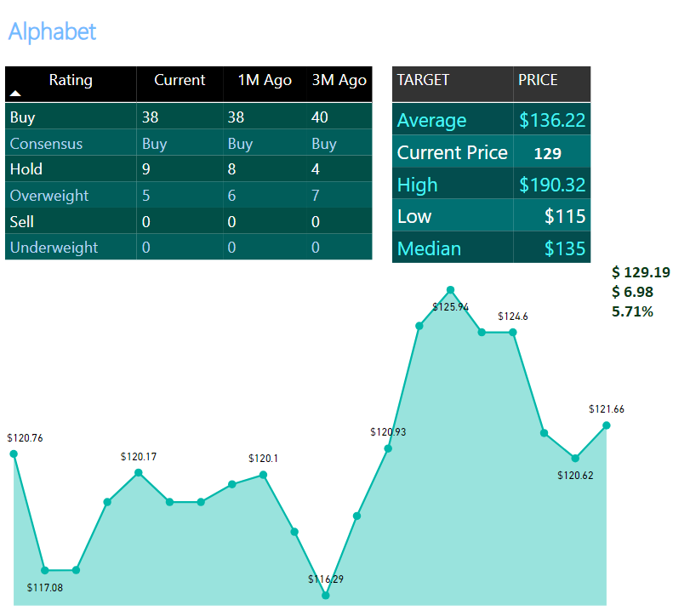Click the $ 129.19 price card

(641, 272)
